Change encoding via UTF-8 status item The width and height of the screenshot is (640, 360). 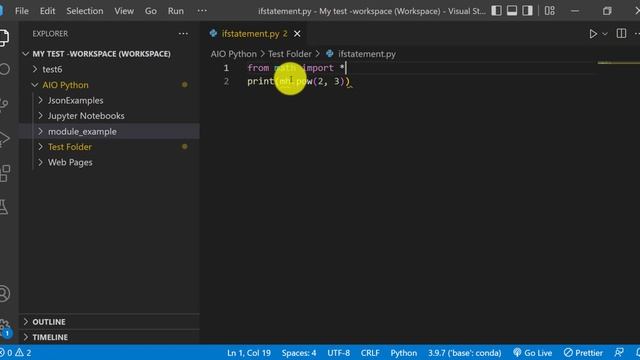pos(338,353)
